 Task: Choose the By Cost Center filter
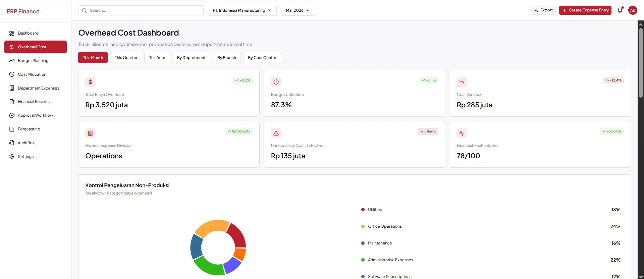pos(262,58)
